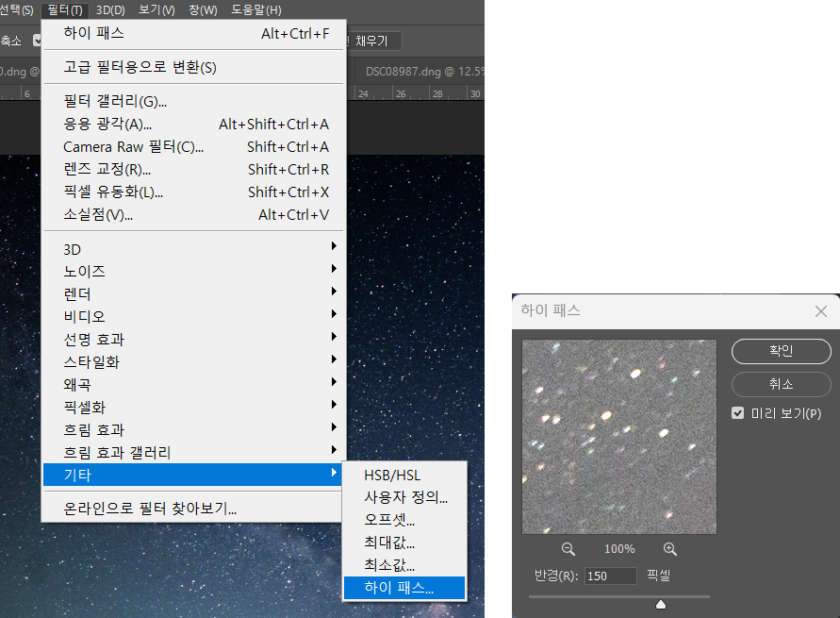840x618 pixels.
Task: Expand the 흐림 효과 갤러리 submenu
Action: point(194,452)
